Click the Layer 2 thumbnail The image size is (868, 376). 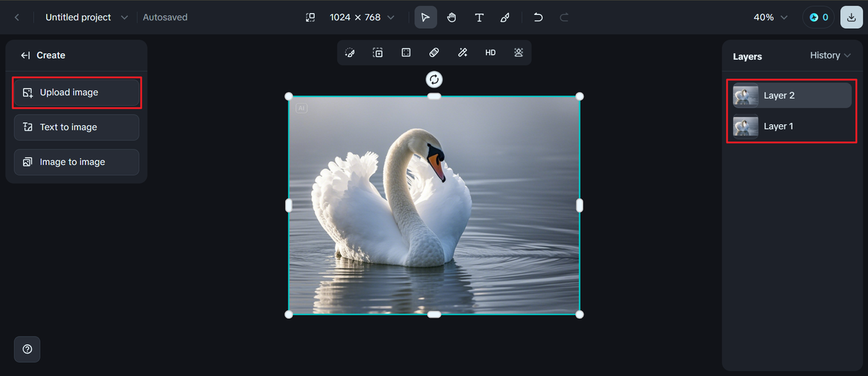point(746,96)
